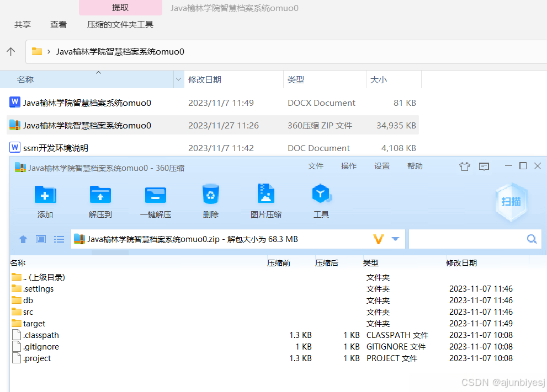Click the Explorer address bar path text

pyautogui.click(x=120, y=52)
